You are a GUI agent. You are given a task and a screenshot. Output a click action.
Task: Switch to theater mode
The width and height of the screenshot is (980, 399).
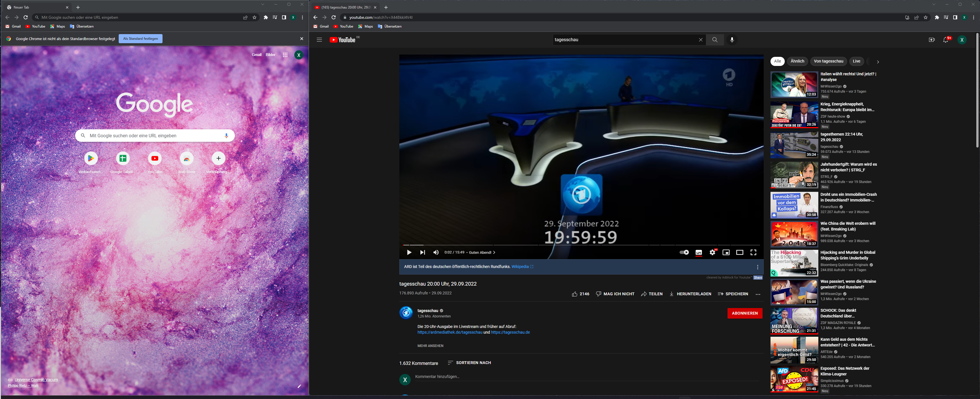739,252
